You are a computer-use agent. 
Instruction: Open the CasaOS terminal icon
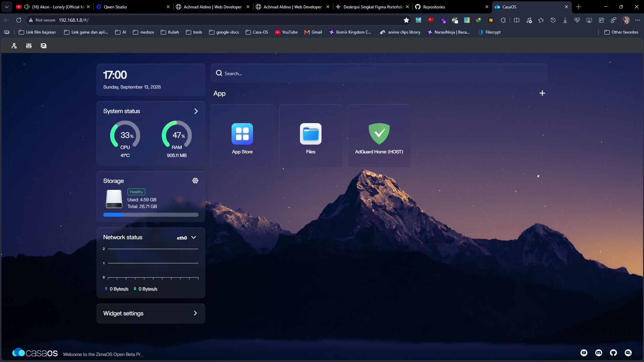tap(44, 46)
